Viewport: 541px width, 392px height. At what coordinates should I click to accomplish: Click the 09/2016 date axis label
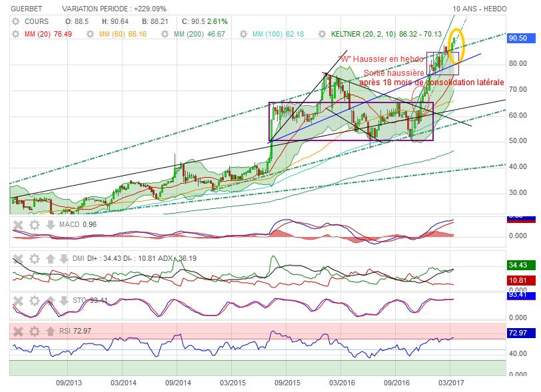(397, 383)
